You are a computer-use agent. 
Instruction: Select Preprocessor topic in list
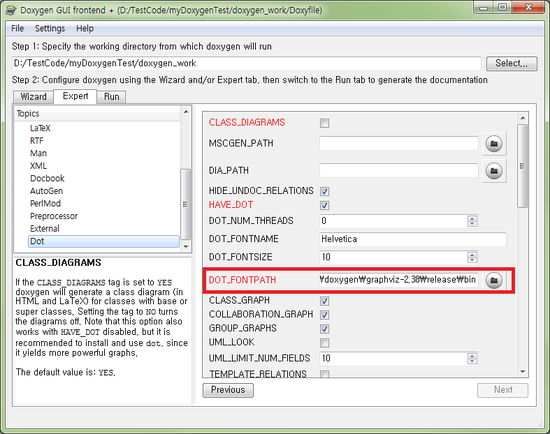pyautogui.click(x=54, y=216)
